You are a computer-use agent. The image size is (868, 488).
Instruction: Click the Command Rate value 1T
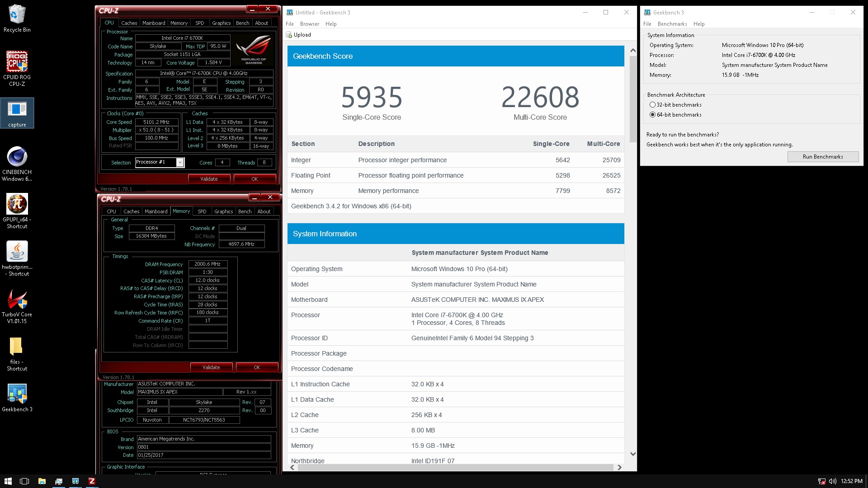click(208, 320)
